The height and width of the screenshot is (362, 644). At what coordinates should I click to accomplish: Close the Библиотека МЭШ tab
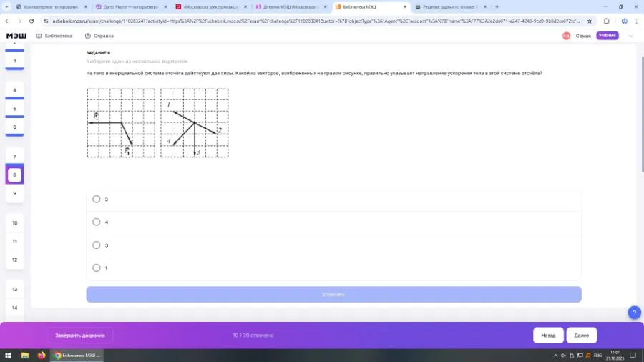404,7
